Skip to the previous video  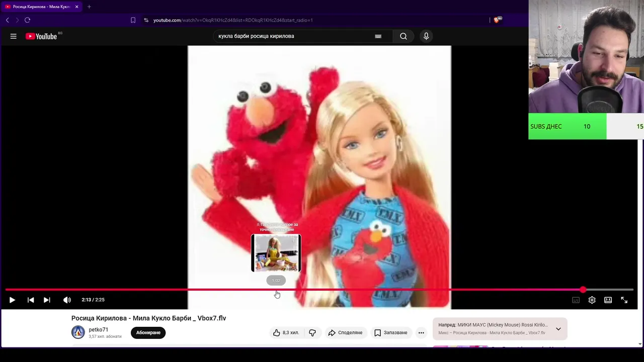(31, 300)
